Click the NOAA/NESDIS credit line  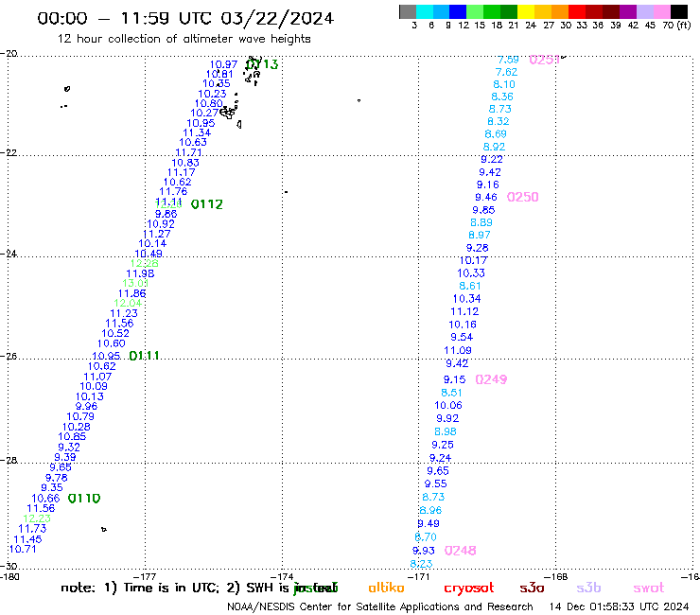[x=380, y=607]
